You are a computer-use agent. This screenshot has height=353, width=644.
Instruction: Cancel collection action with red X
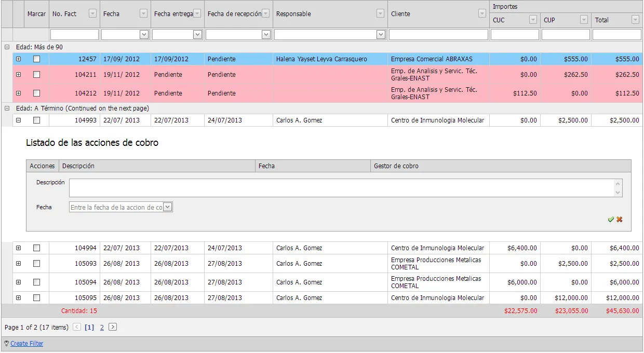click(619, 220)
